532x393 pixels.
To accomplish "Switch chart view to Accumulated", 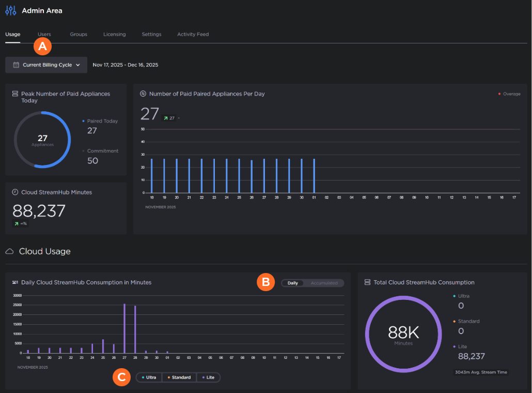I will (x=324, y=283).
